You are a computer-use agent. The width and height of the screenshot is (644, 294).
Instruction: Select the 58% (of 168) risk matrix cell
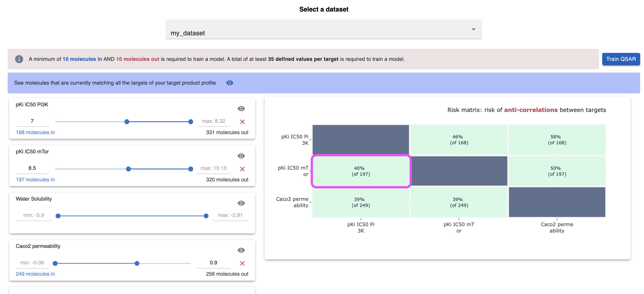557,140
